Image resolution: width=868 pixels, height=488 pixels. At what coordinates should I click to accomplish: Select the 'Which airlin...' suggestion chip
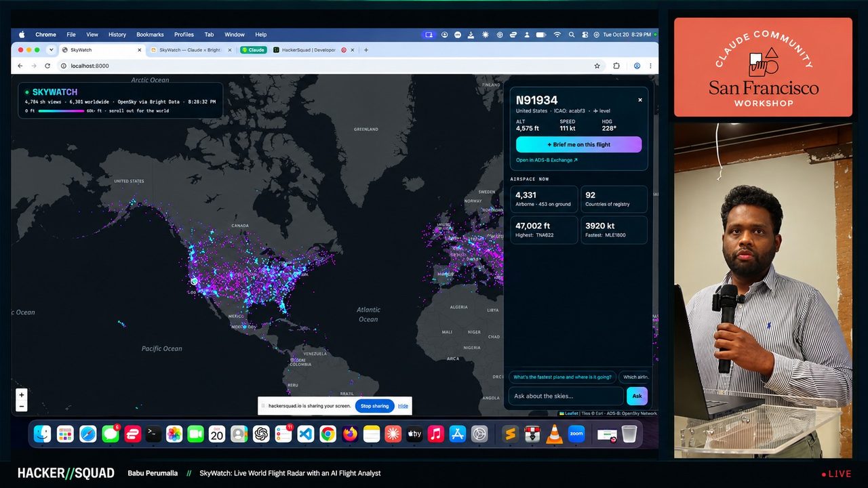point(635,377)
